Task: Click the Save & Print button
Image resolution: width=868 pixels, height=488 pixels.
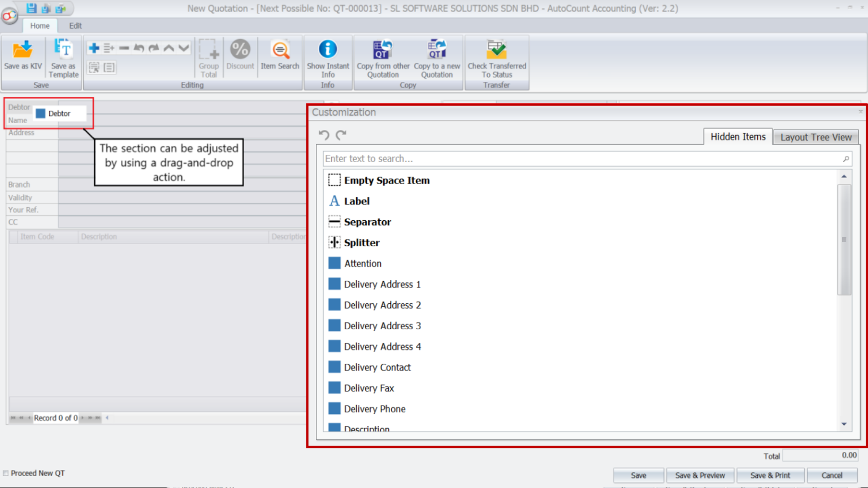Action: tap(770, 476)
